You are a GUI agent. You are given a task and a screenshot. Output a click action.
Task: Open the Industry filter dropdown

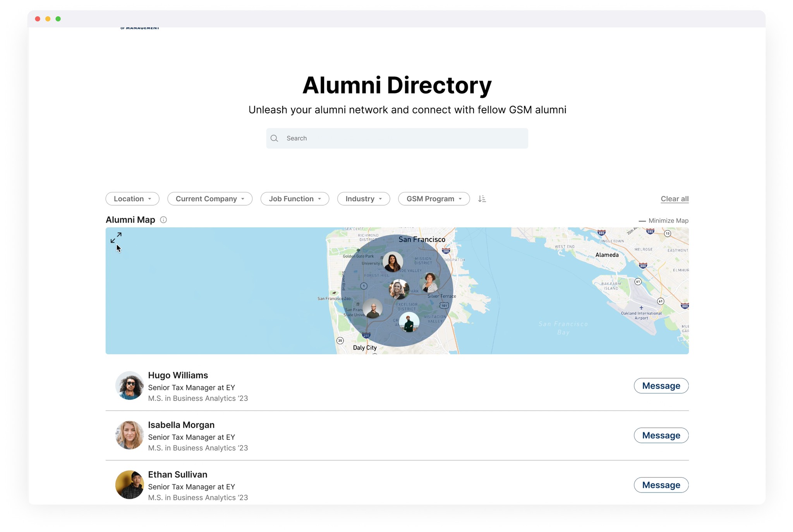pos(363,199)
